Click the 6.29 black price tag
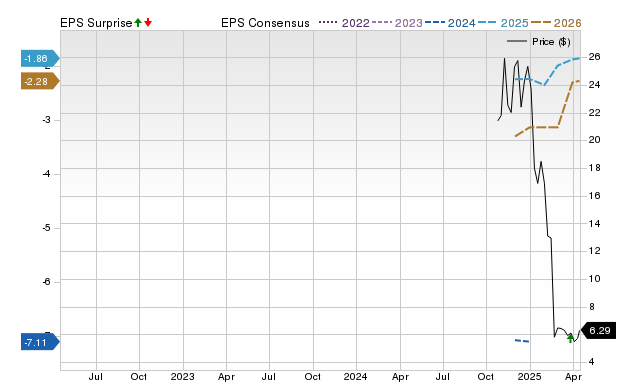 click(x=598, y=330)
